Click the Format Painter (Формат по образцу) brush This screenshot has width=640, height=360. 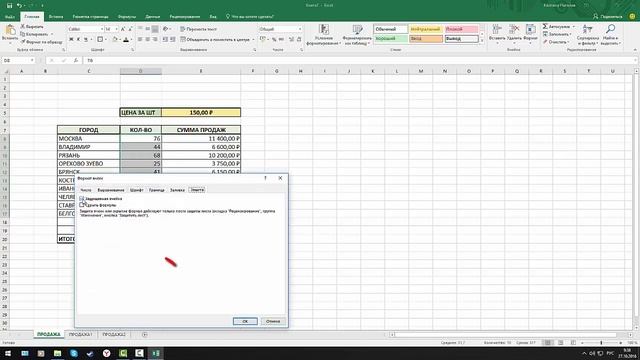pos(23,42)
